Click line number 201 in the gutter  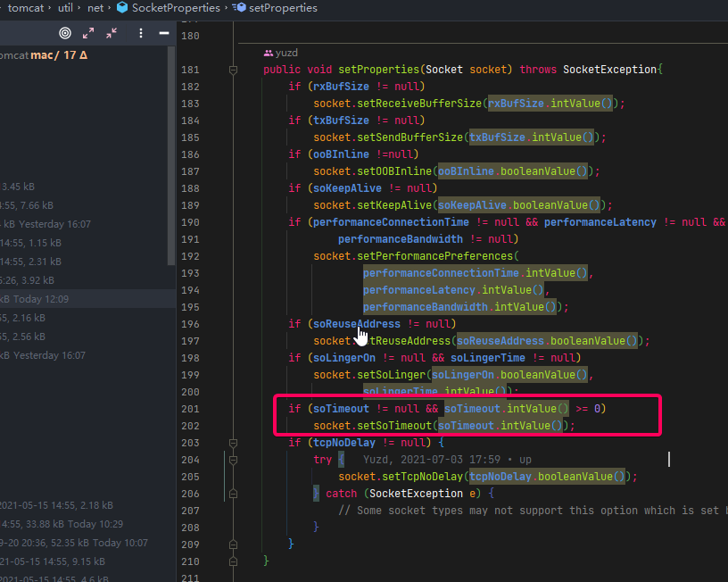pyautogui.click(x=190, y=409)
